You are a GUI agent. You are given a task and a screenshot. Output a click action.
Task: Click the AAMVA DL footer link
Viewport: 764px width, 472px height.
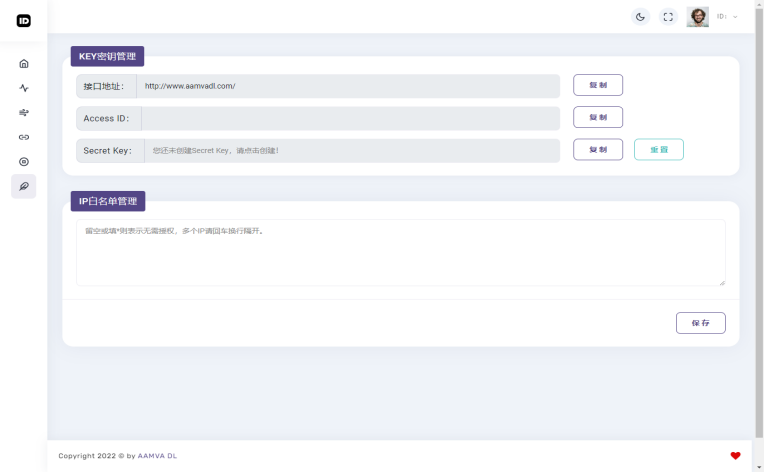(157, 456)
